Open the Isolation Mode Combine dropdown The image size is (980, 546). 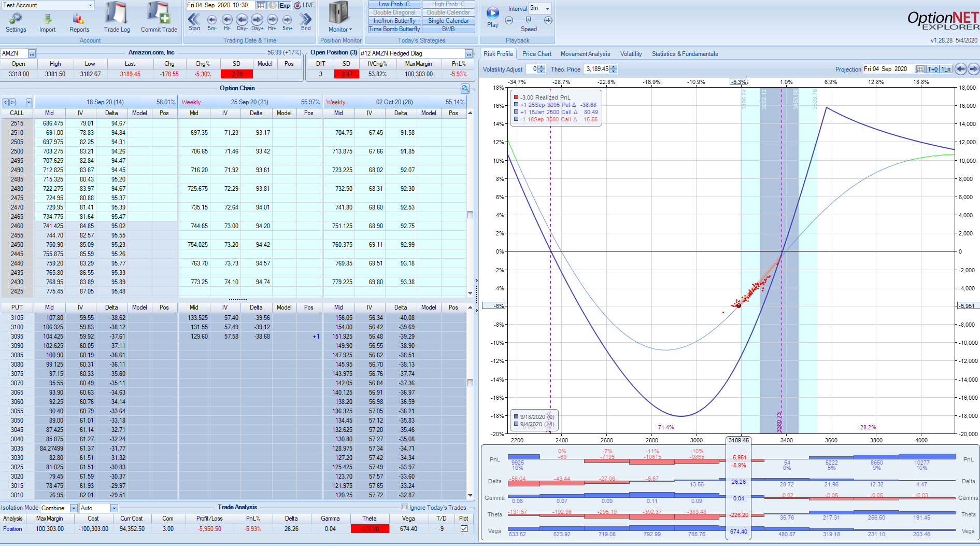pyautogui.click(x=73, y=508)
